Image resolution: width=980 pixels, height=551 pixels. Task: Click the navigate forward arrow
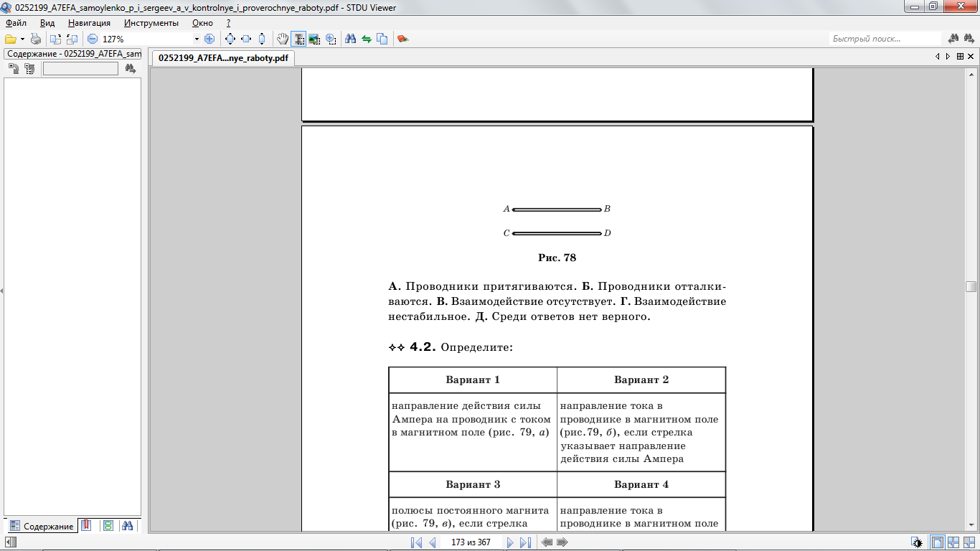click(562, 542)
